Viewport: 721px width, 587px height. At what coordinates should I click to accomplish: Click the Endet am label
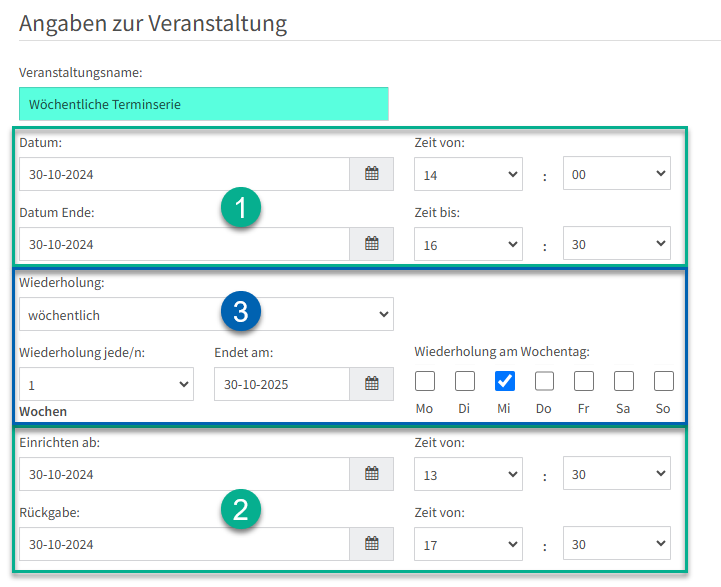pos(244,353)
